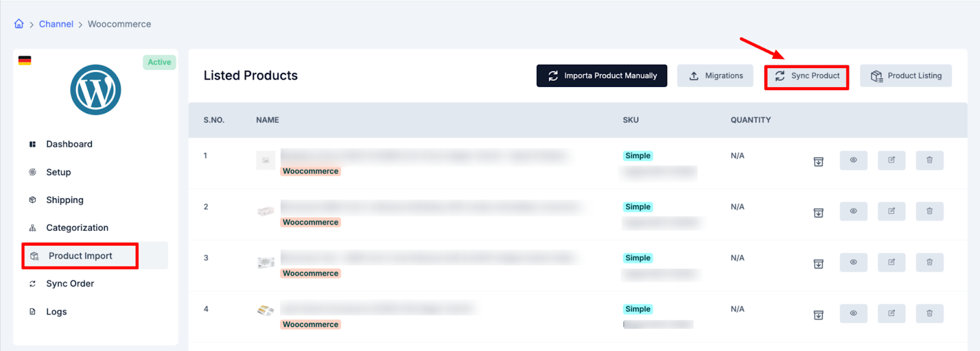Edit product in row 2
980x351 pixels.
coord(891,211)
